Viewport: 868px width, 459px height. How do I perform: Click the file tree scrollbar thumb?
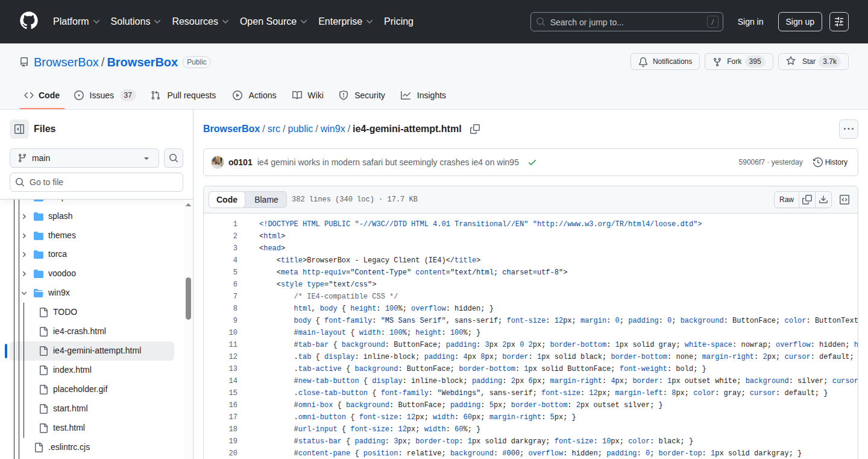click(189, 298)
